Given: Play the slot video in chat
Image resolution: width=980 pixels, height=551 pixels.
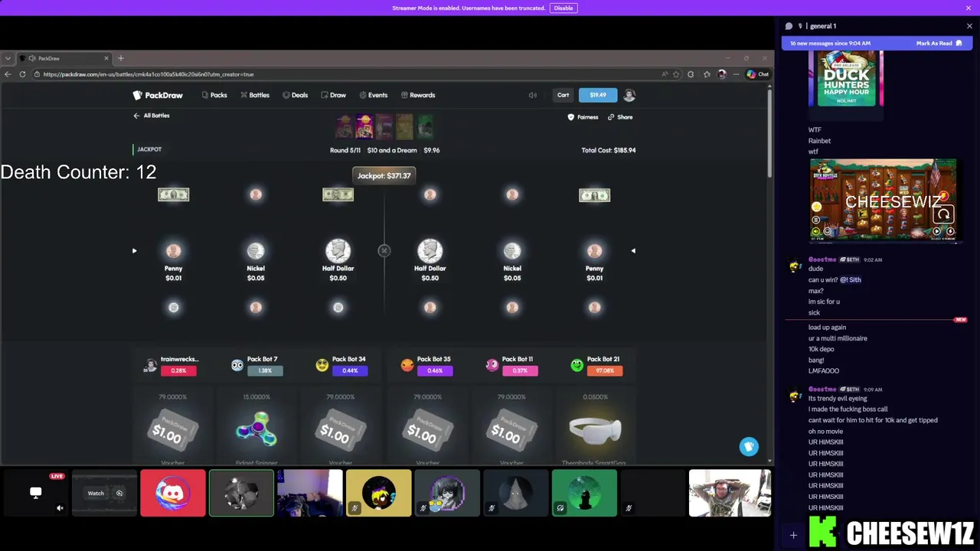Looking at the screenshot, I should point(883,201).
